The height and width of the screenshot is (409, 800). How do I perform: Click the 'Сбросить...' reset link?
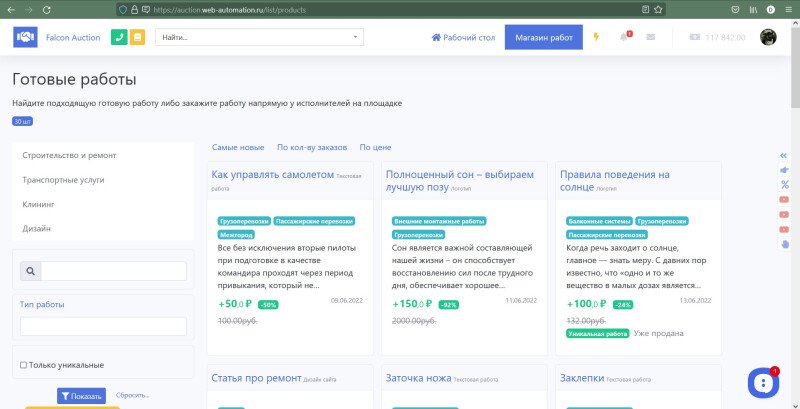[133, 395]
